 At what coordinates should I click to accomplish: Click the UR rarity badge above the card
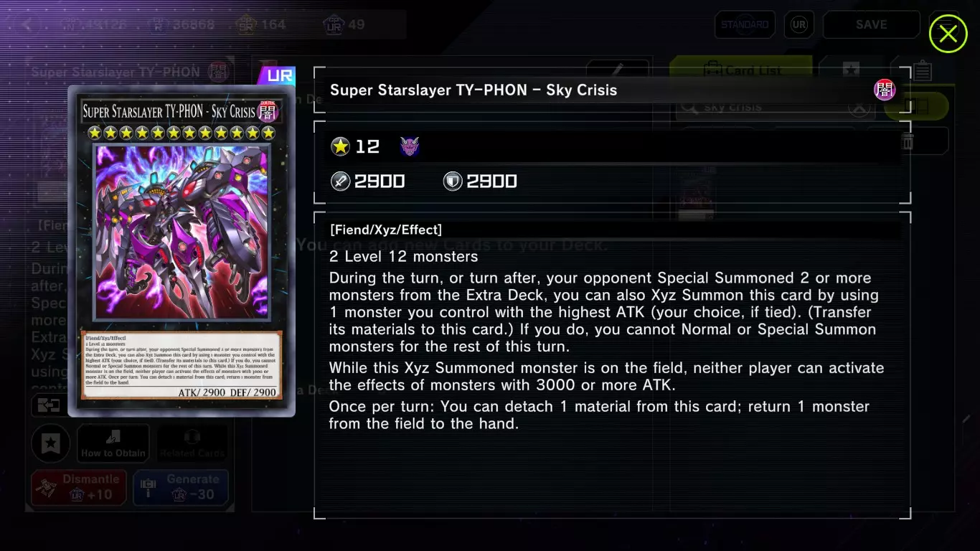point(276,75)
